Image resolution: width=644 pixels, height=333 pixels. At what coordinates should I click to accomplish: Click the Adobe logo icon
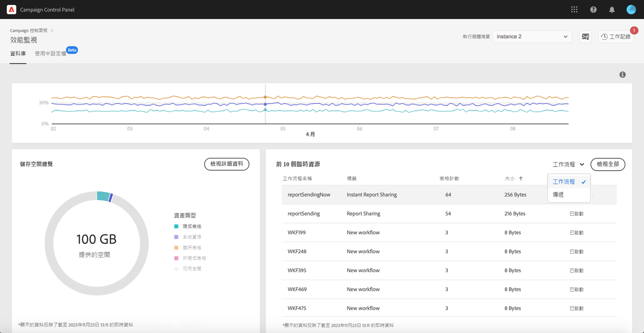pyautogui.click(x=11, y=9)
